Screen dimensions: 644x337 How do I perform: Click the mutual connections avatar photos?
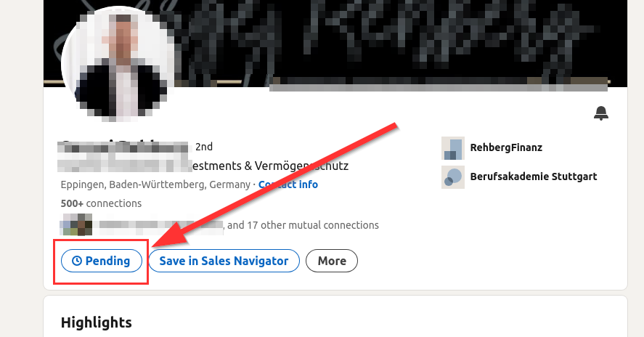(76, 224)
